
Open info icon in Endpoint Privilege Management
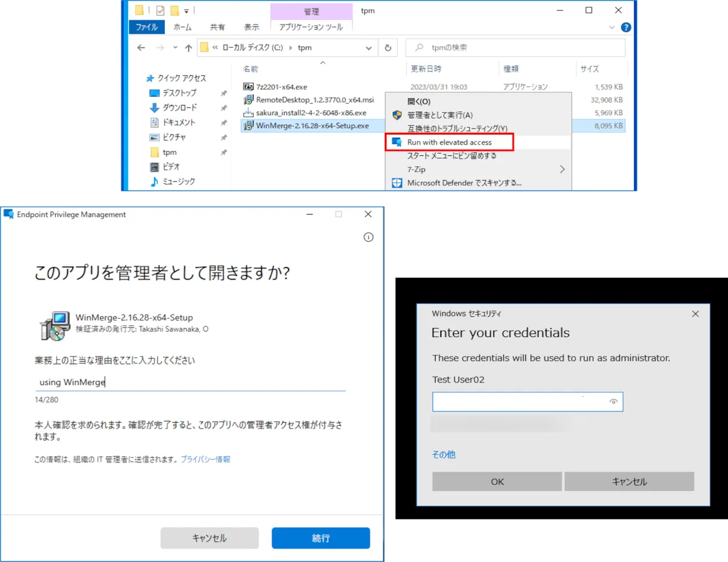pos(368,237)
